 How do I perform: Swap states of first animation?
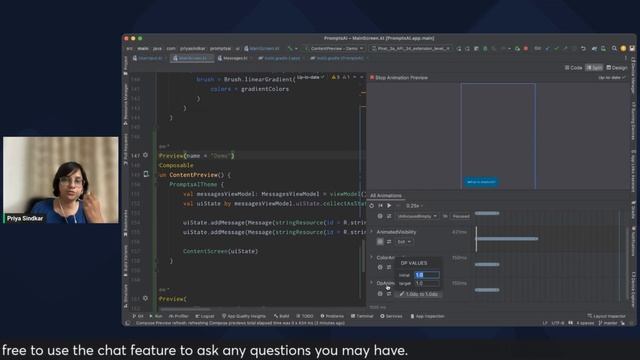pos(389,216)
